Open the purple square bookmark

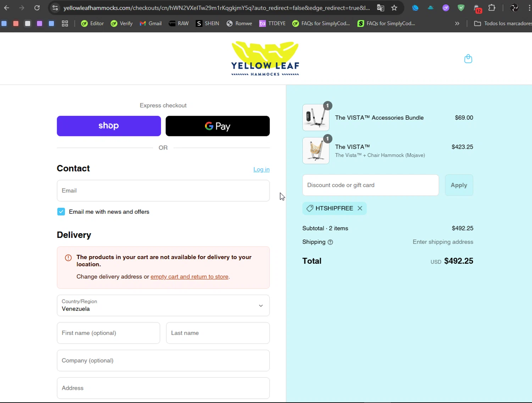click(x=39, y=23)
